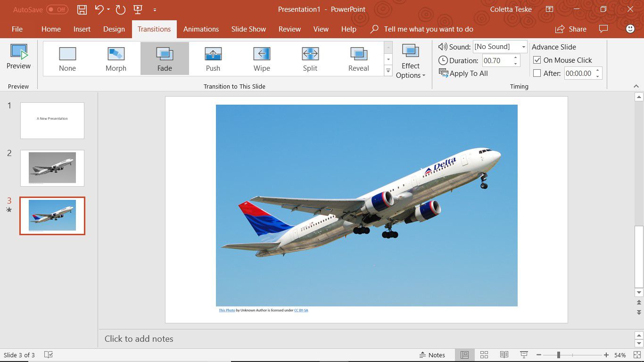Click Click to add notes area

[x=139, y=338]
